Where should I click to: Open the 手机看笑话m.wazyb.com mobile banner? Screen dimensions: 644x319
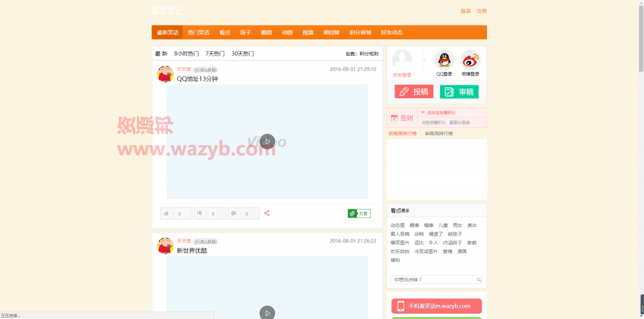[437, 306]
